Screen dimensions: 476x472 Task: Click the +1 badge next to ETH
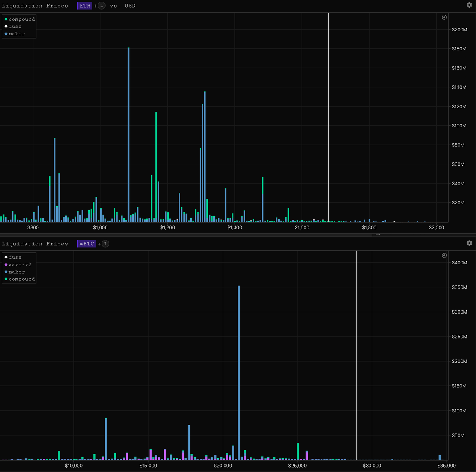pyautogui.click(x=102, y=6)
